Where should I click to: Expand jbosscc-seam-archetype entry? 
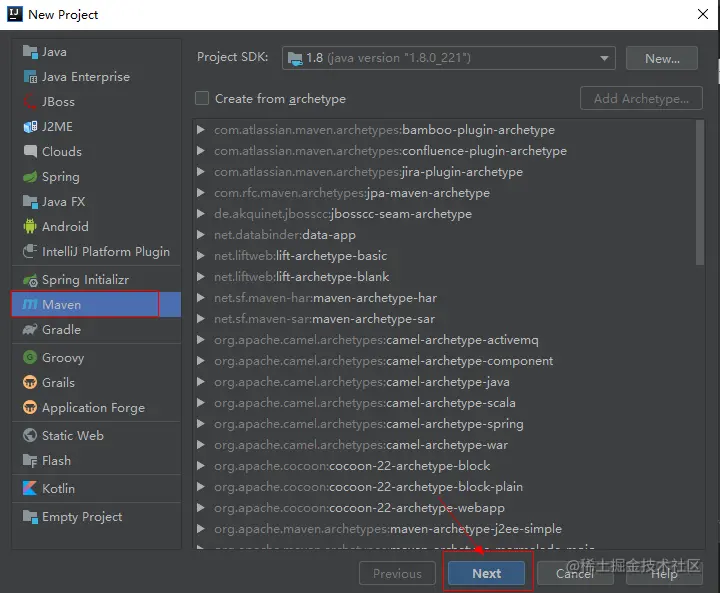(201, 214)
